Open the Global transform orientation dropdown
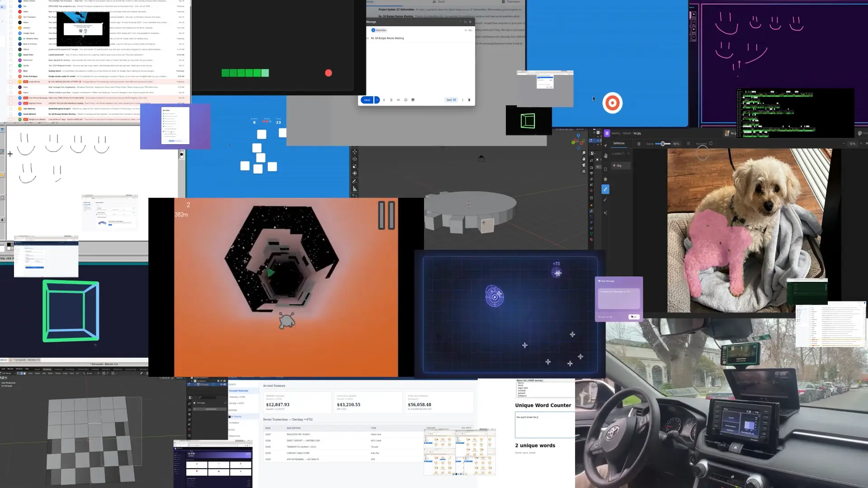 (x=90, y=373)
